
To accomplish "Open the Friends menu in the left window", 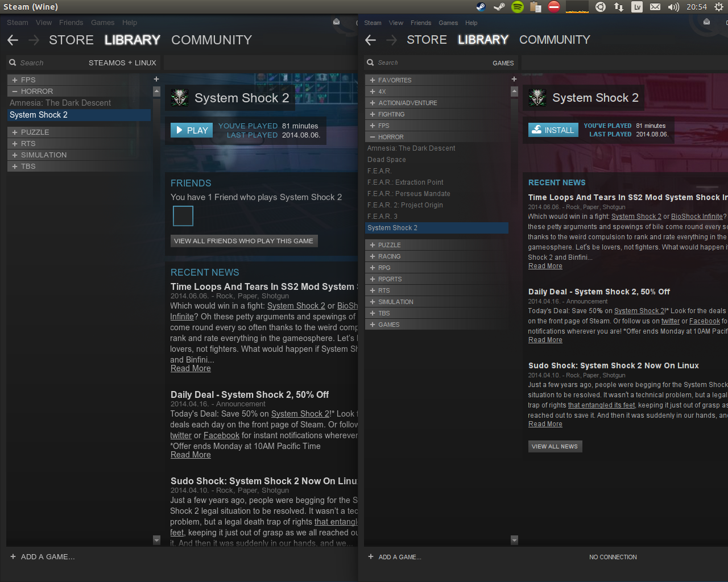I will click(x=71, y=23).
